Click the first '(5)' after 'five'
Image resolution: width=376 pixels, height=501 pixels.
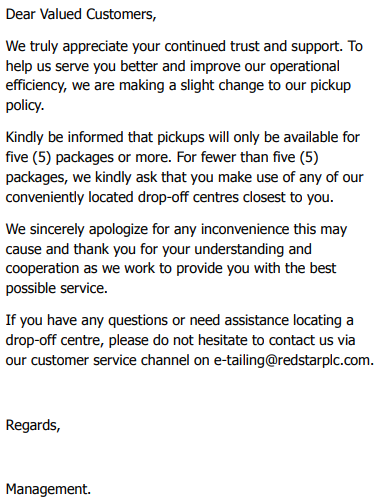42,157
